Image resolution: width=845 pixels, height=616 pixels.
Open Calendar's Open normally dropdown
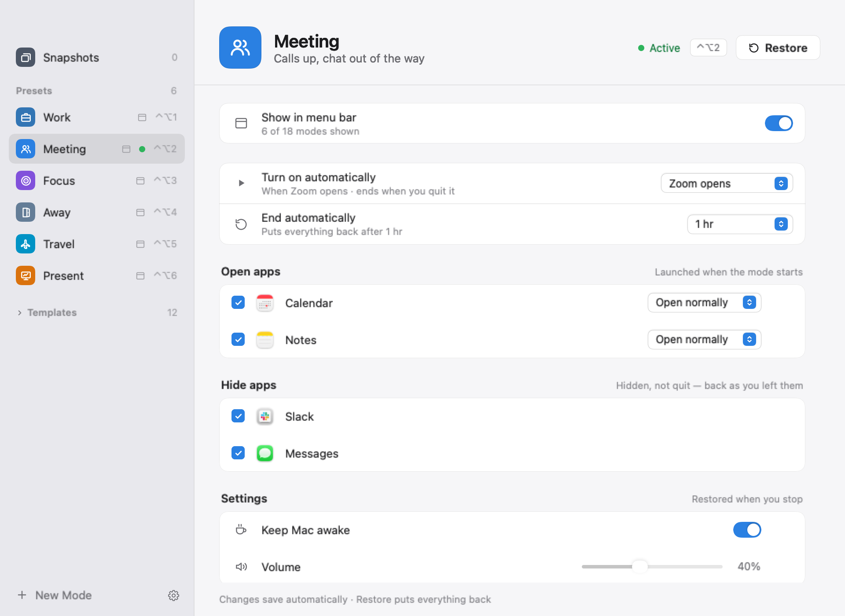click(704, 303)
